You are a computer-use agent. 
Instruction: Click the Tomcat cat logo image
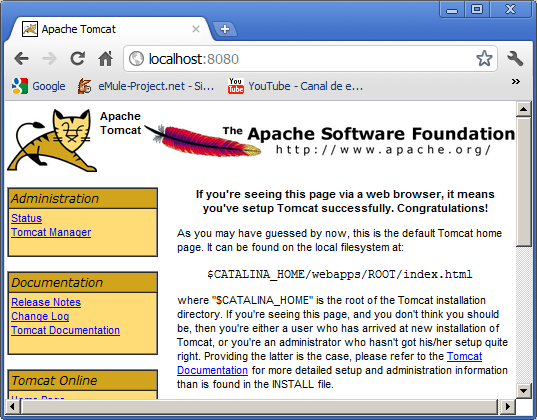click(52, 140)
